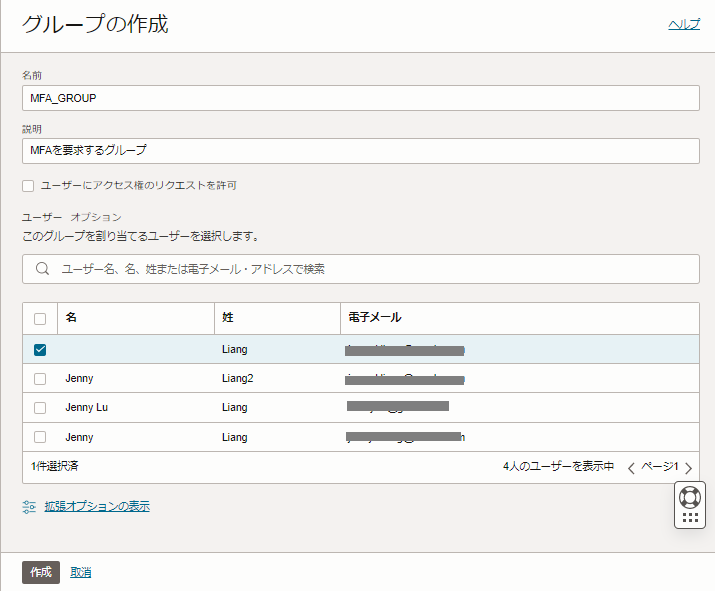Enable ユーザーにアクセス権のリクエストを許可 checkbox
The height and width of the screenshot is (591, 715).
pos(28,185)
